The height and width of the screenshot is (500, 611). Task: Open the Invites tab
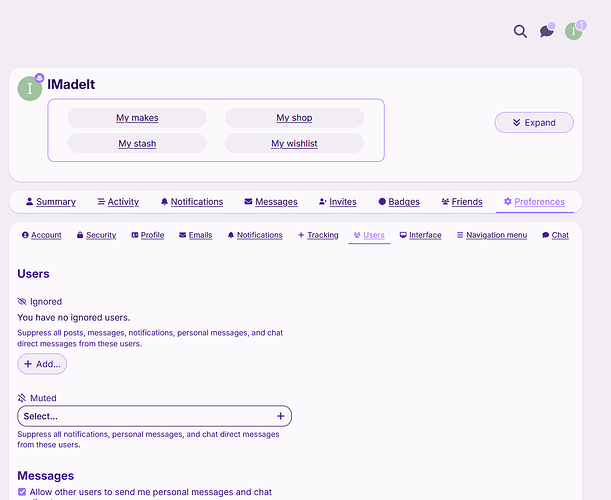coord(337,202)
